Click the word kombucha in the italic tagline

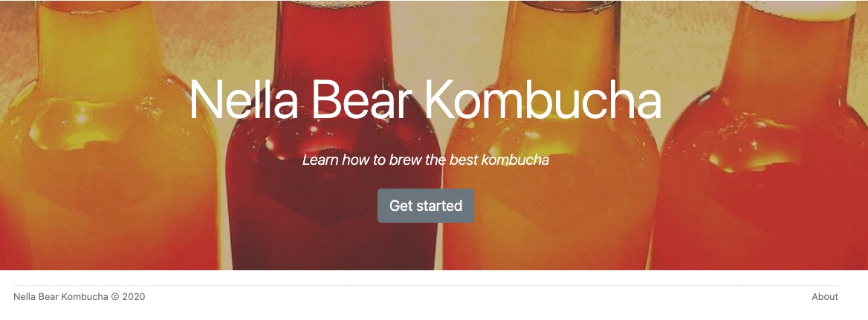516,160
